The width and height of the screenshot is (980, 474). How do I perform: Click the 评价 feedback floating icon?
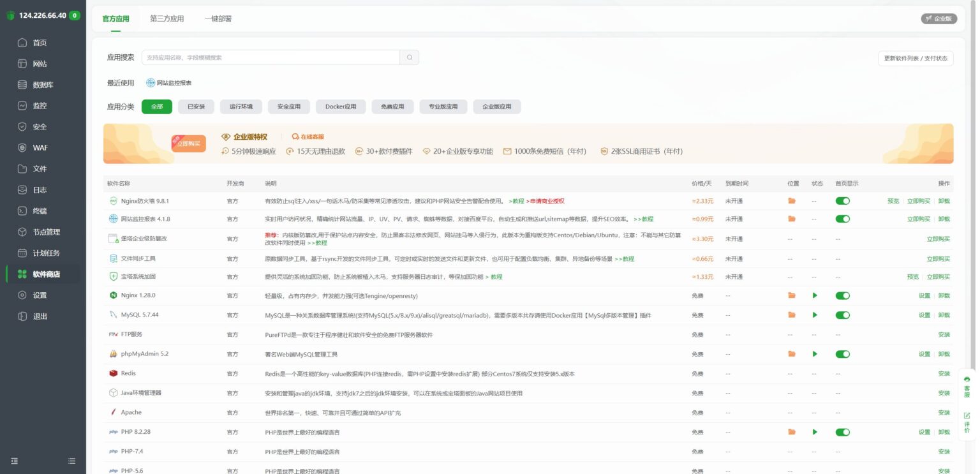coord(967,422)
